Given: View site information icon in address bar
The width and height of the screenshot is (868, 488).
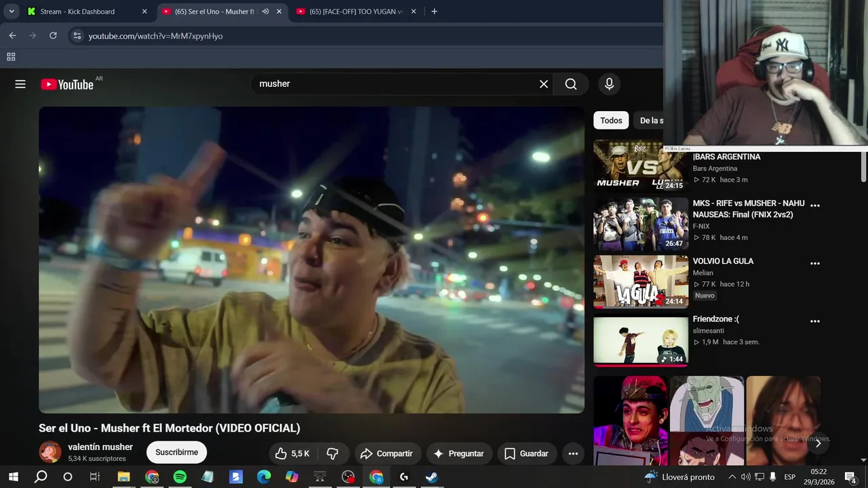Looking at the screenshot, I should [77, 36].
